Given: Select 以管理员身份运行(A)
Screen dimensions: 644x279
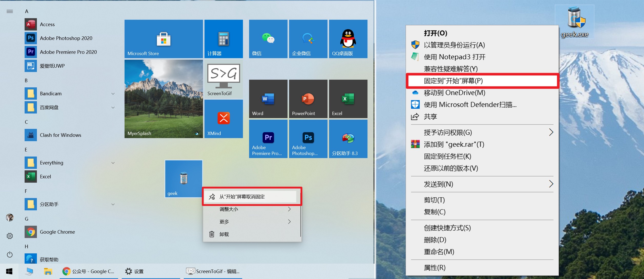Looking at the screenshot, I should [x=482, y=45].
